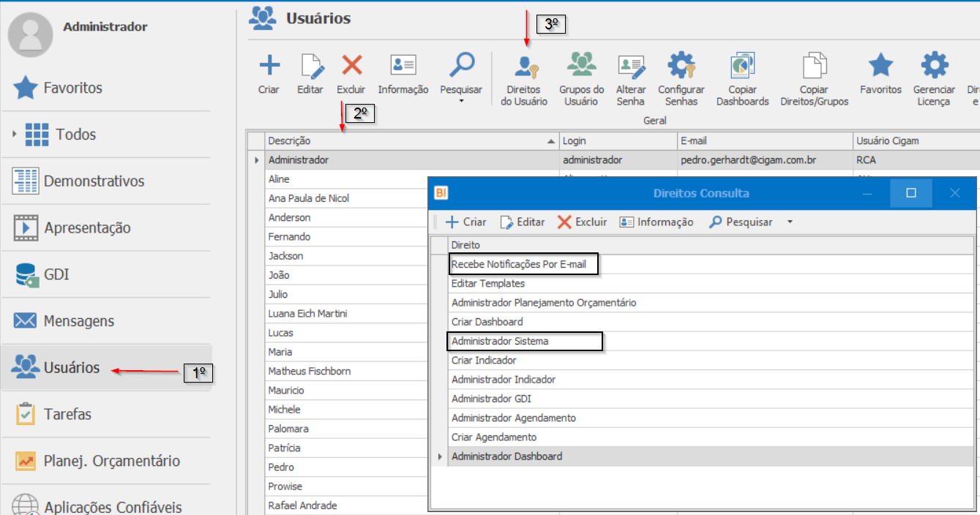Click Alterar Senha icon
980x515 pixels.
pos(631,66)
